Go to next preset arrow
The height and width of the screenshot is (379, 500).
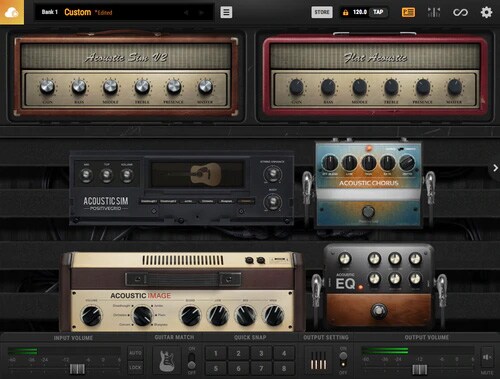pos(201,13)
